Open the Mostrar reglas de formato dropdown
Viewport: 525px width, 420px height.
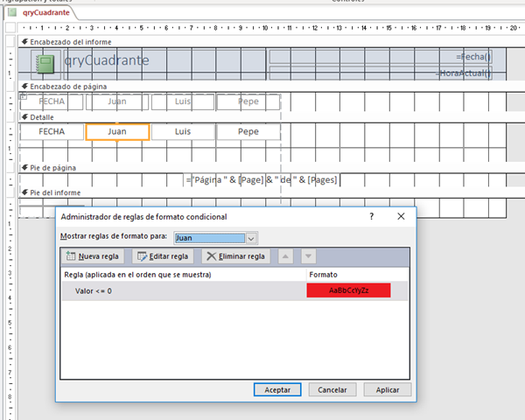(x=251, y=238)
